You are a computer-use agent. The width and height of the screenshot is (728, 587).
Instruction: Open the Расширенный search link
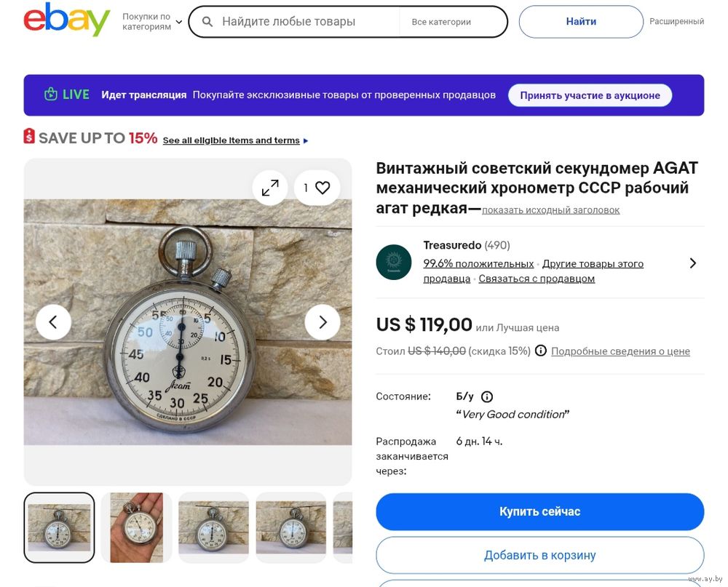coord(676,22)
